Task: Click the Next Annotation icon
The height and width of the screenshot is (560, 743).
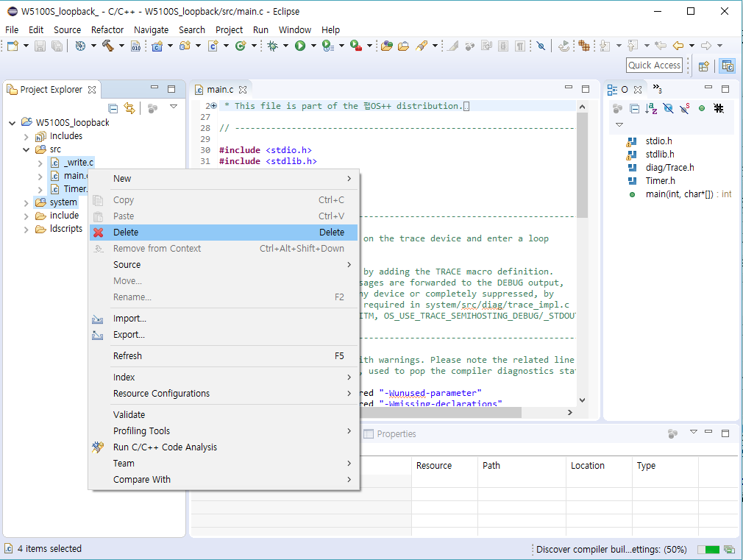Action: coord(605,46)
